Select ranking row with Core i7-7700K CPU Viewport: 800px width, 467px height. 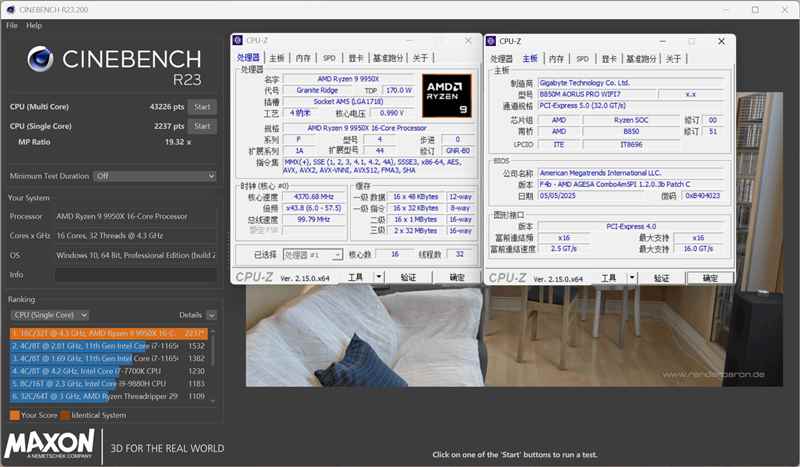click(109, 371)
